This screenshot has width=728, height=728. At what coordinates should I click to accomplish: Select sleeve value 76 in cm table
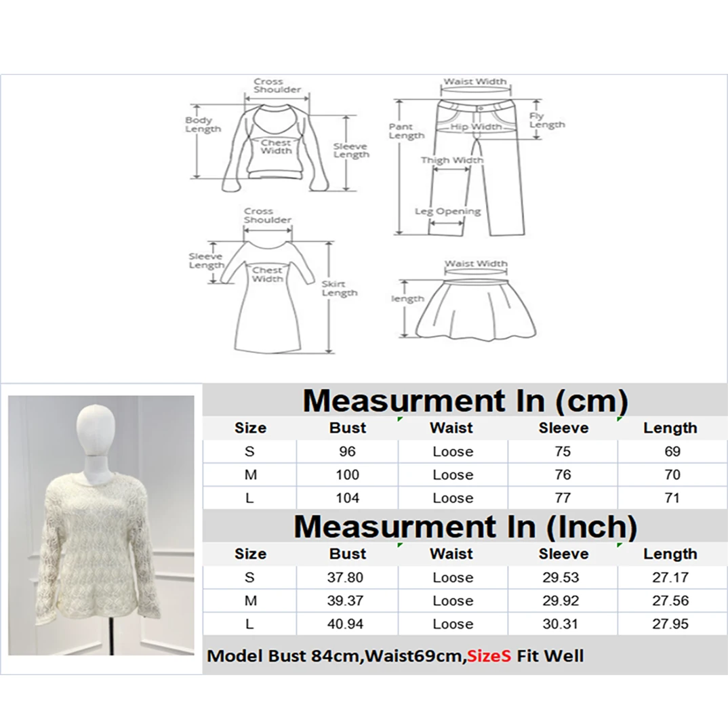(563, 474)
